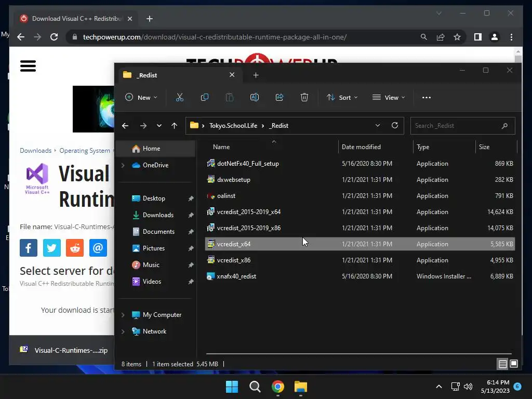Click Chrome's back arrow
The height and width of the screenshot is (399, 532).
(21, 37)
